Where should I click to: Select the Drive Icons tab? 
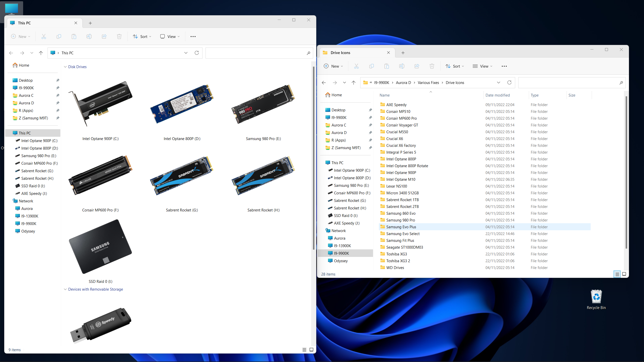pyautogui.click(x=357, y=53)
